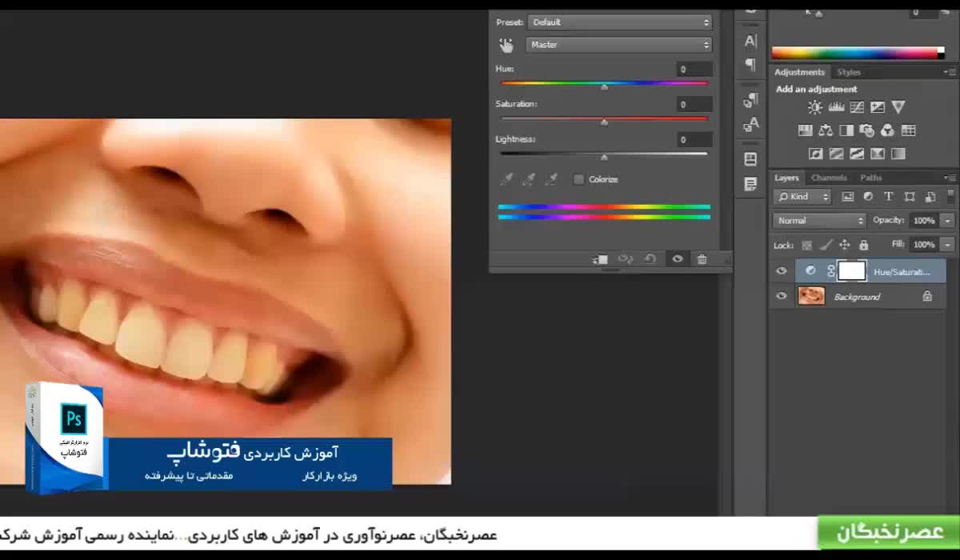Reset adjustment to defaults in Properties panel

(x=650, y=259)
